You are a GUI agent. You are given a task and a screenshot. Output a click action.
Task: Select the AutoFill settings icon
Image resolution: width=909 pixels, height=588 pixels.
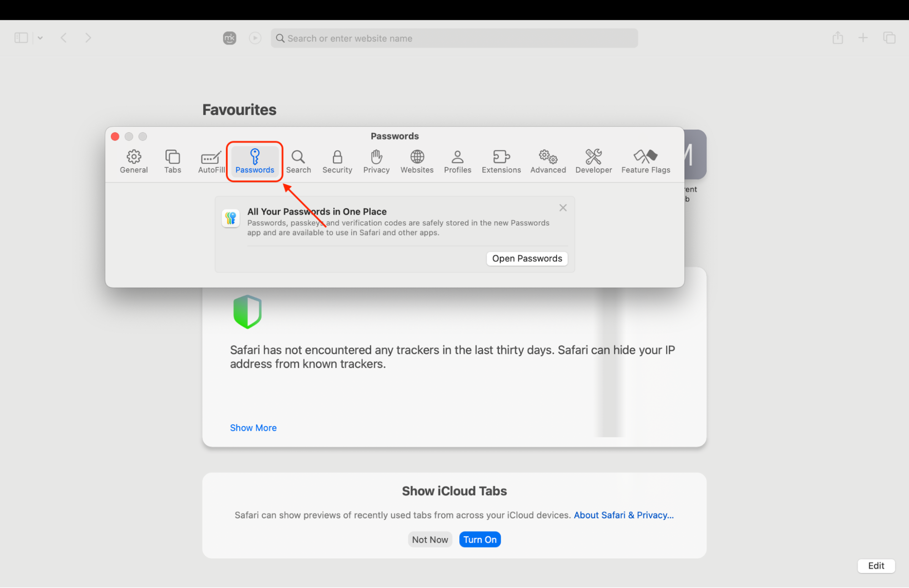click(211, 161)
